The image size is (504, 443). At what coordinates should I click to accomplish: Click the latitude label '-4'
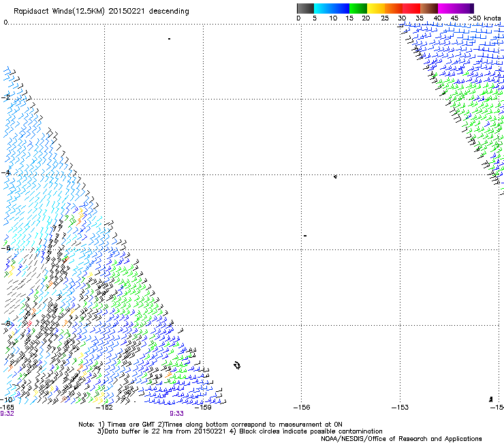pyautogui.click(x=6, y=172)
